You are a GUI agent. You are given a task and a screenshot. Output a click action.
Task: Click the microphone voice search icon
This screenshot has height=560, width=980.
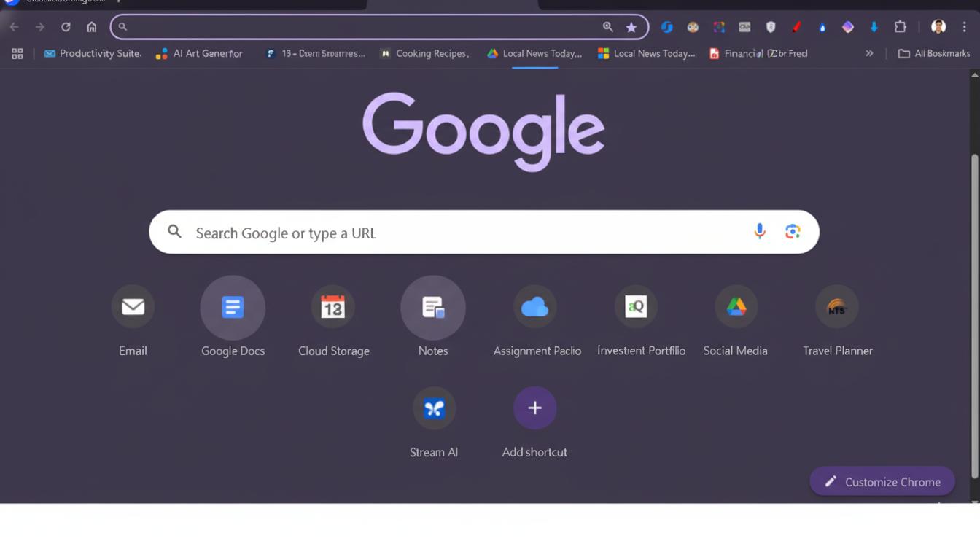pos(759,232)
